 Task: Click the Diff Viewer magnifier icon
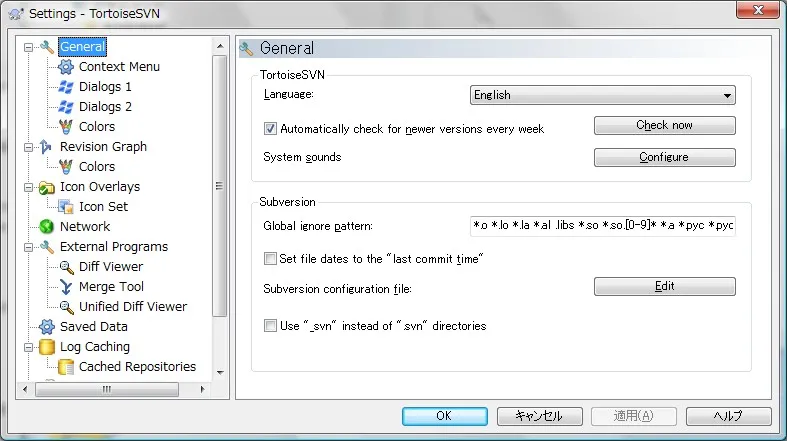(x=66, y=267)
